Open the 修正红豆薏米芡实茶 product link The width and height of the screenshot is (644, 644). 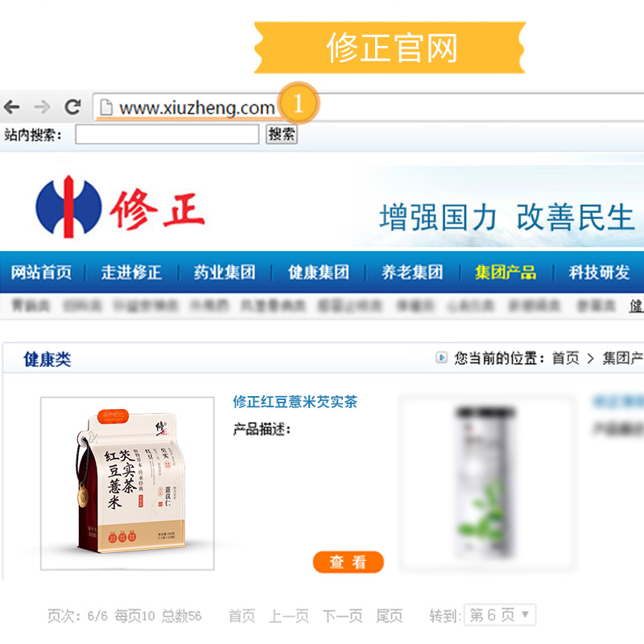click(295, 401)
